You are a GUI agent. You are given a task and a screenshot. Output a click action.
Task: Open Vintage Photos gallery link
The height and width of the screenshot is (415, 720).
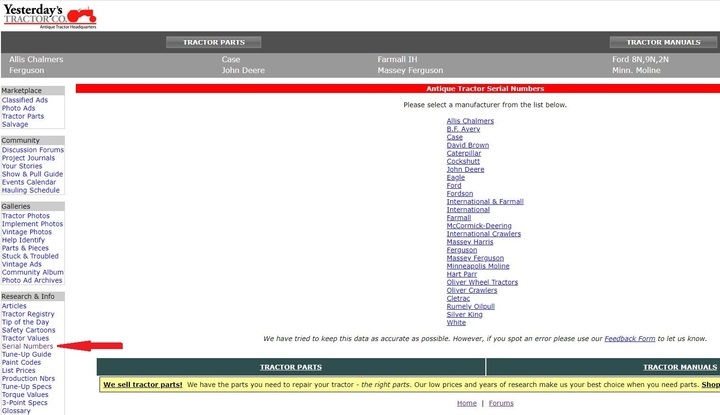coord(27,232)
